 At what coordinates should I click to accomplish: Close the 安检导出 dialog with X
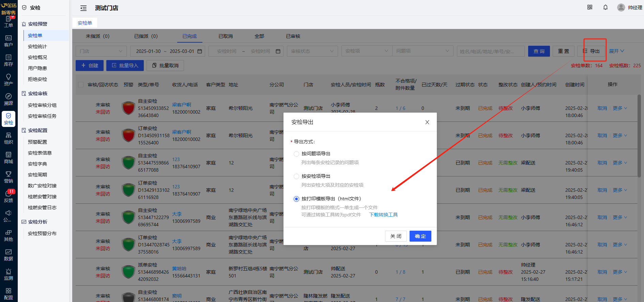tap(427, 122)
